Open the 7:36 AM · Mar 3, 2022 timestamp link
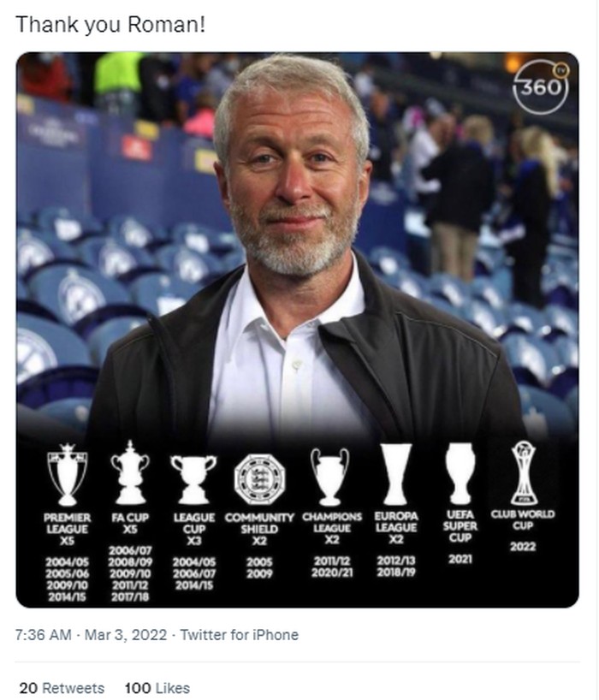Viewport: 599px width, 700px height. (x=91, y=635)
